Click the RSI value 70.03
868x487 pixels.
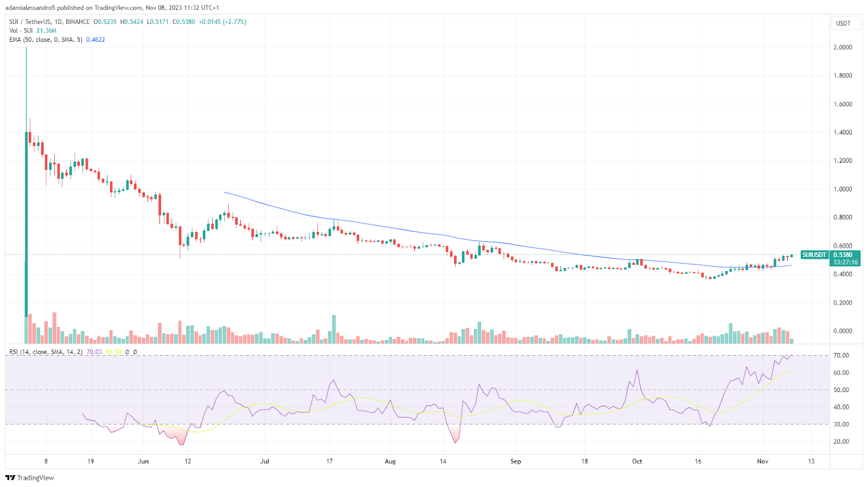coord(94,352)
